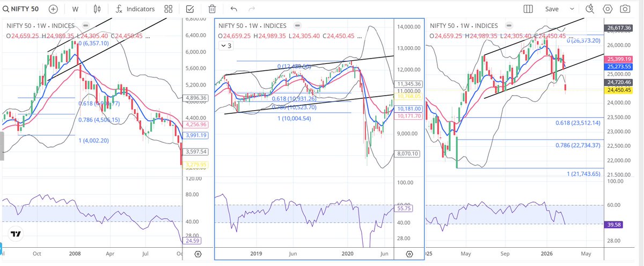The image size is (644, 266).
Task: Click the 4,896.36 price label
Action: 196,98
